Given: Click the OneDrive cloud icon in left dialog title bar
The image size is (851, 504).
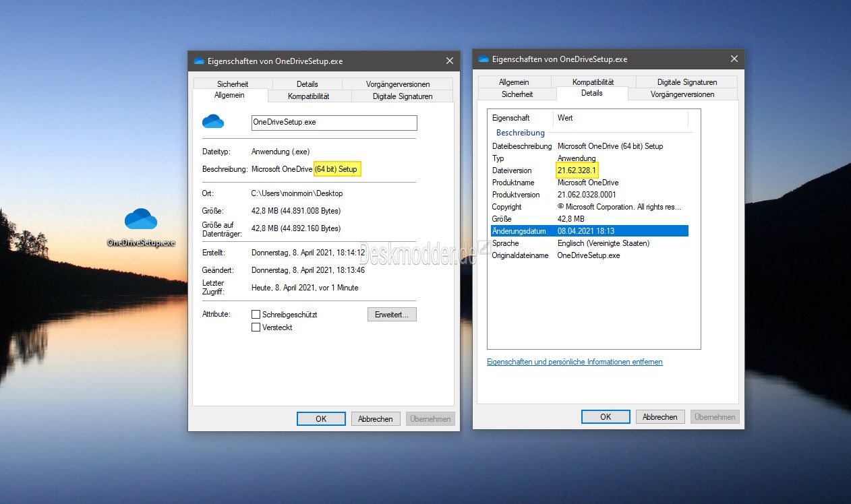Looking at the screenshot, I should tap(199, 61).
